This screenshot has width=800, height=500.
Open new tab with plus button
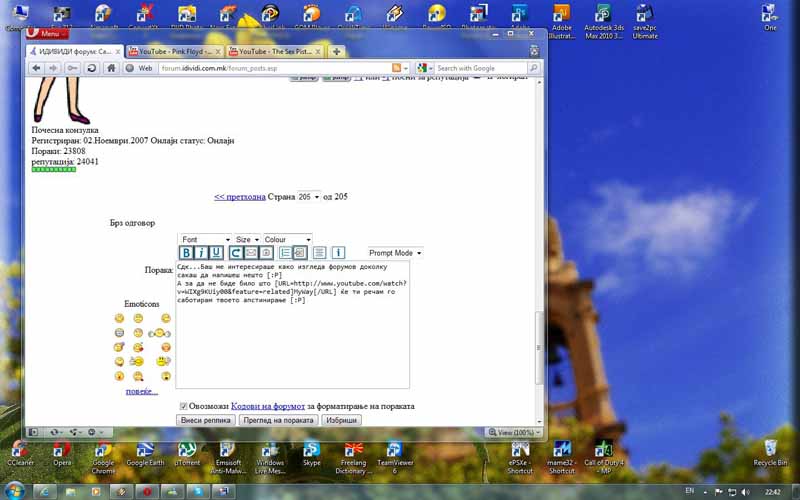(x=336, y=52)
